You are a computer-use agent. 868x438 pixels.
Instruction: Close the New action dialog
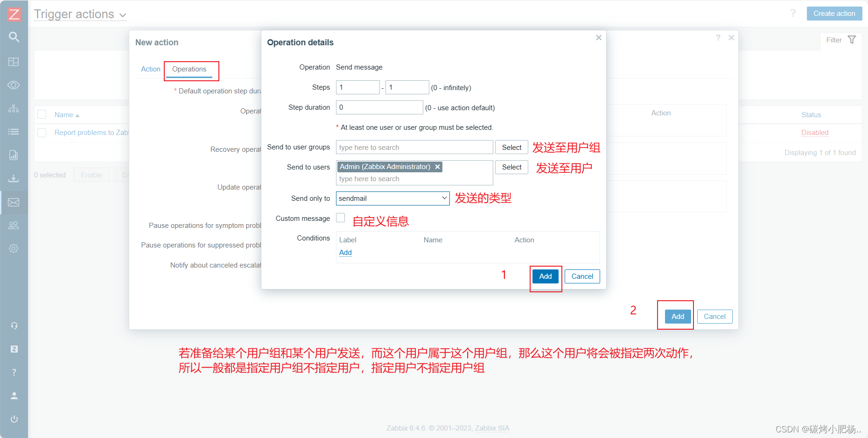pos(731,38)
